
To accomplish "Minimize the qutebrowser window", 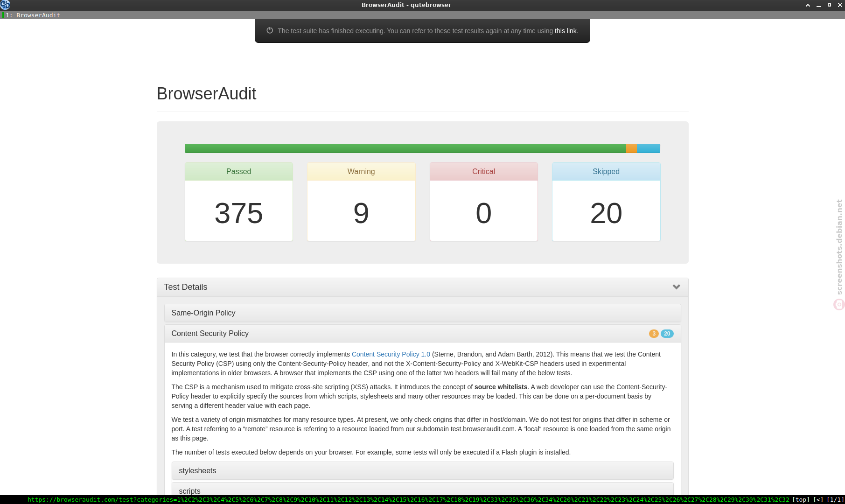I will coord(818,5).
